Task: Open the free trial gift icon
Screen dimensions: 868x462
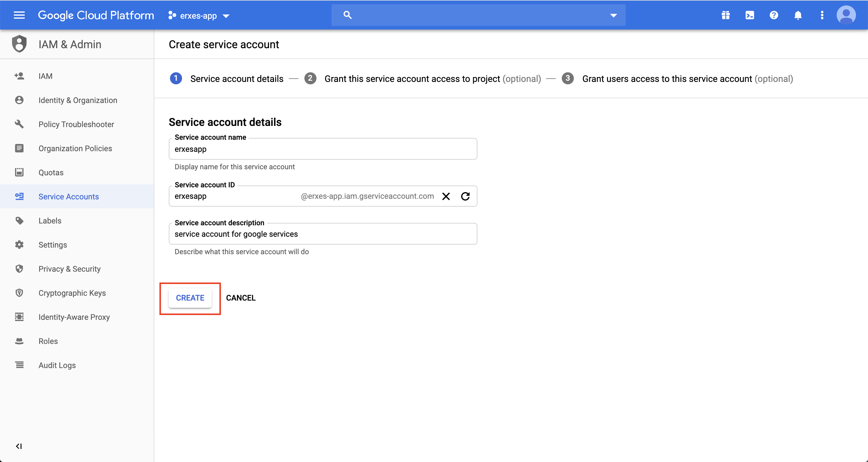Action: pos(725,15)
